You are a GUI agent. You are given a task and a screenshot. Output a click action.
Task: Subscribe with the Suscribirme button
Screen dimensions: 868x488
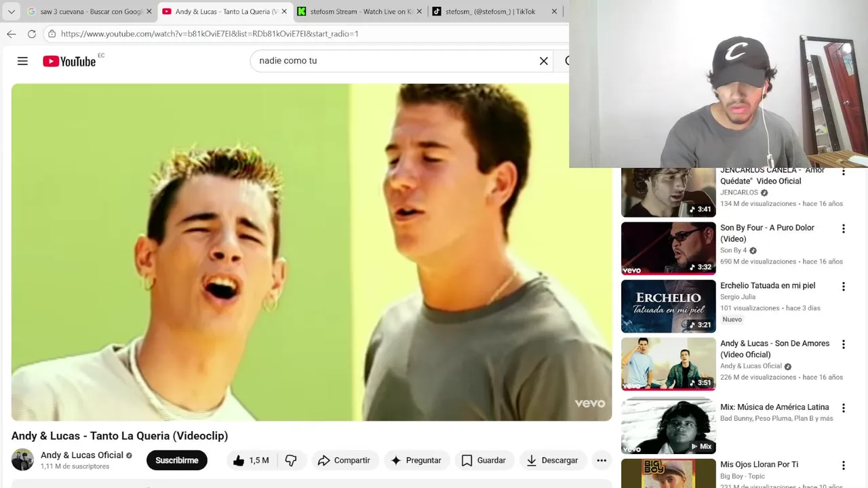tap(177, 460)
